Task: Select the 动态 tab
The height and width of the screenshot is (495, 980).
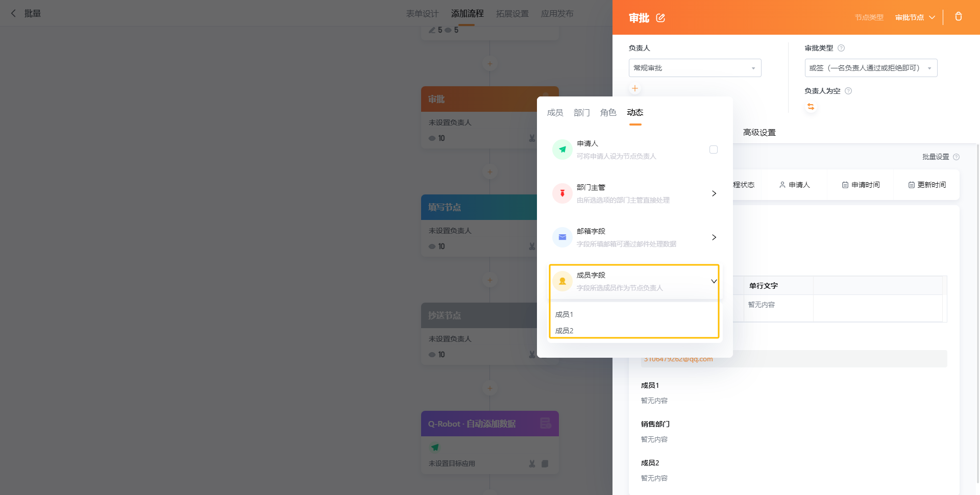Action: pyautogui.click(x=635, y=113)
